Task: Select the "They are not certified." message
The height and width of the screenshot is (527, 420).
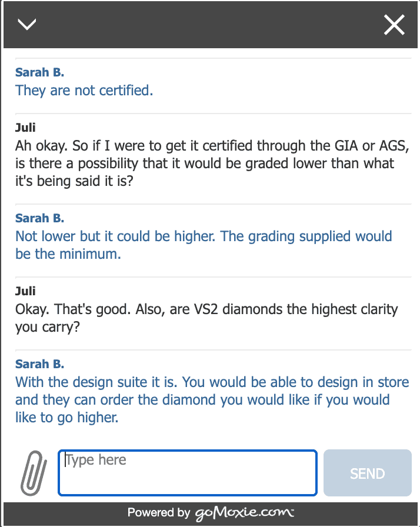Action: 84,91
